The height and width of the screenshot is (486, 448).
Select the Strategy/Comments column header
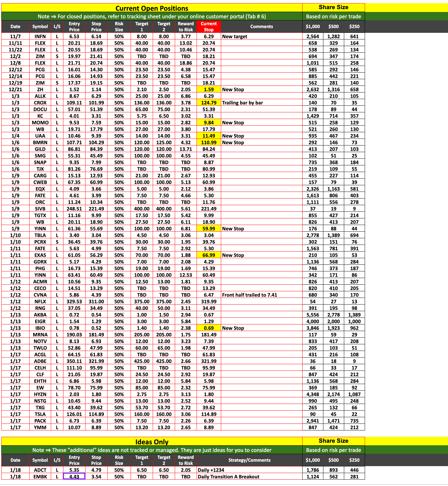click(249, 460)
